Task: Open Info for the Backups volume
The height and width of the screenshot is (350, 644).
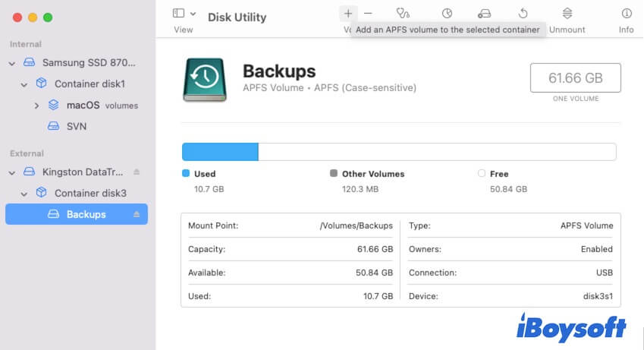Action: tap(627, 14)
